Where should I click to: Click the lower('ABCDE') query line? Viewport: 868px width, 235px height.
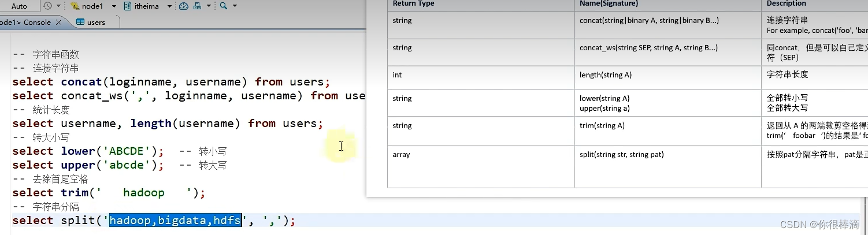[x=88, y=151]
